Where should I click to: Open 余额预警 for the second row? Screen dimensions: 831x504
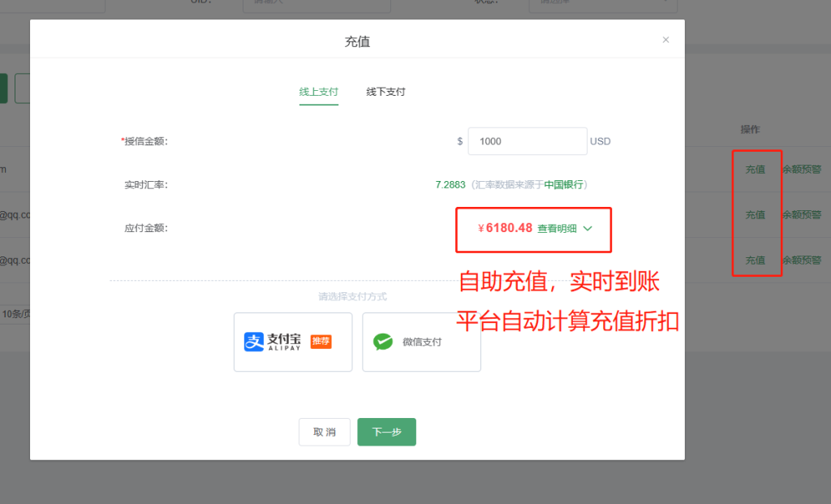[x=802, y=215]
